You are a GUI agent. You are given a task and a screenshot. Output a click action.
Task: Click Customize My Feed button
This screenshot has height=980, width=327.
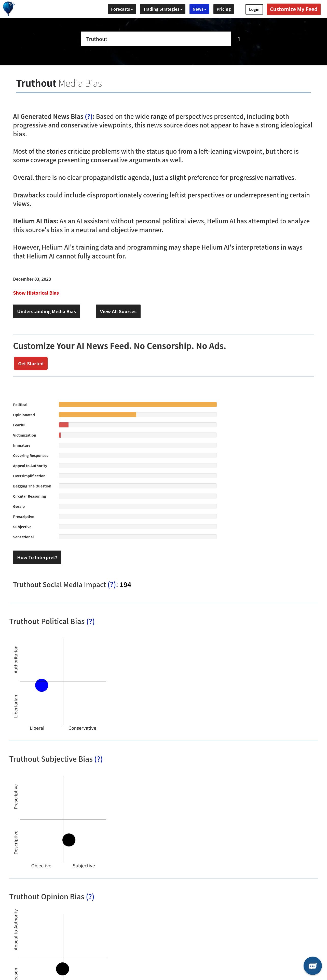pos(293,9)
